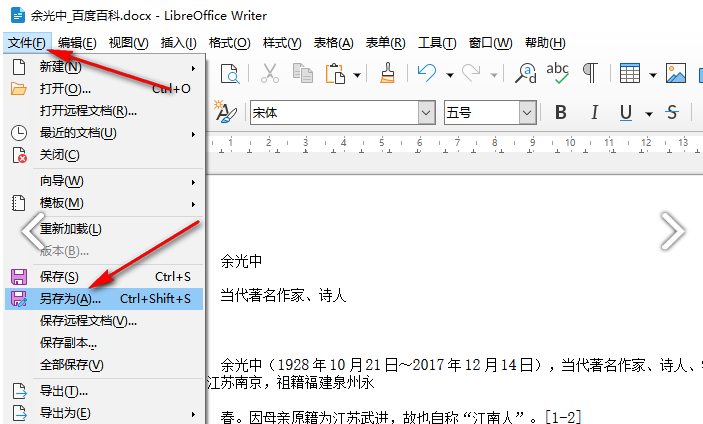This screenshot has height=424, width=703.
Task: Click the Redo arrow icon
Action: (x=471, y=73)
